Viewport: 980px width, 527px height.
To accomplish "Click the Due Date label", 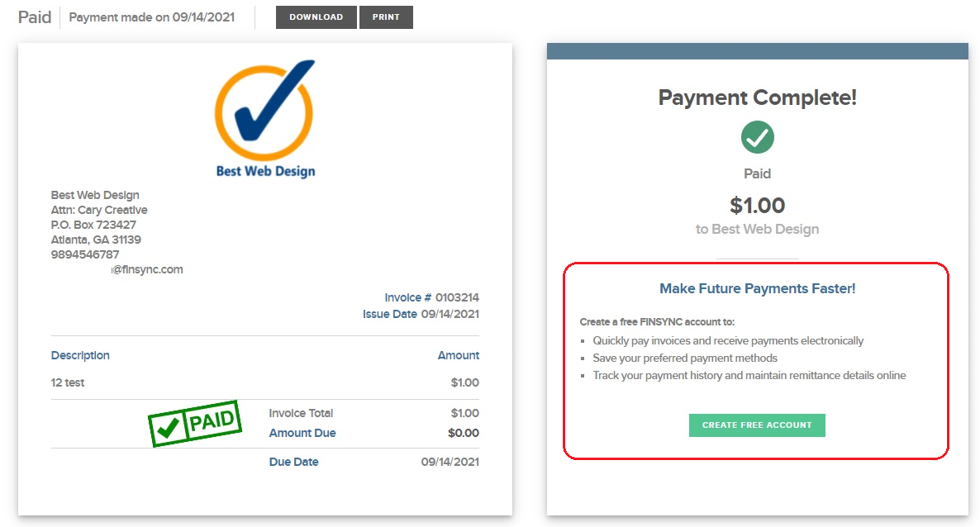I will coord(293,462).
